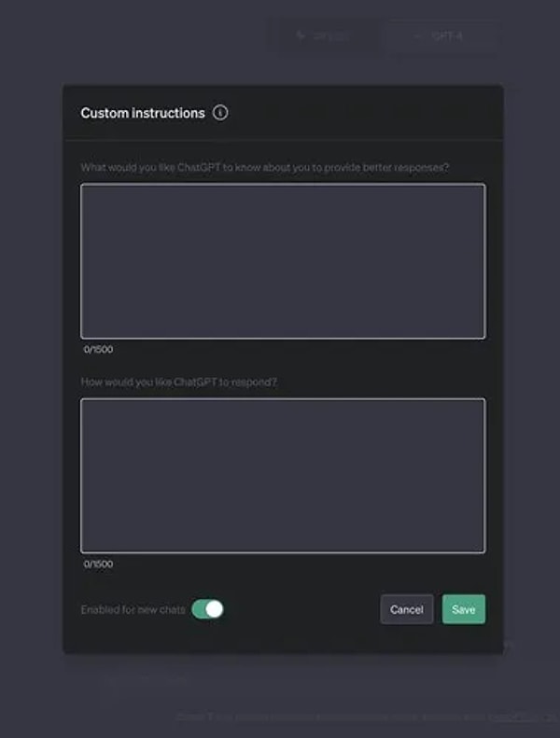Click the info icon beside Custom instructions
The height and width of the screenshot is (738, 560).
pyautogui.click(x=220, y=113)
